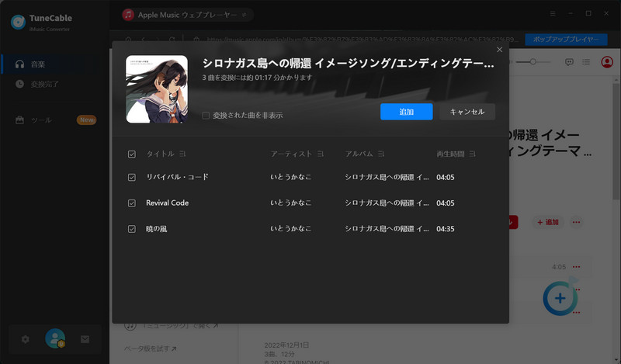Screen dimensions: 621x364
Task: Click the 暁の風 track title
Action: 157,229
